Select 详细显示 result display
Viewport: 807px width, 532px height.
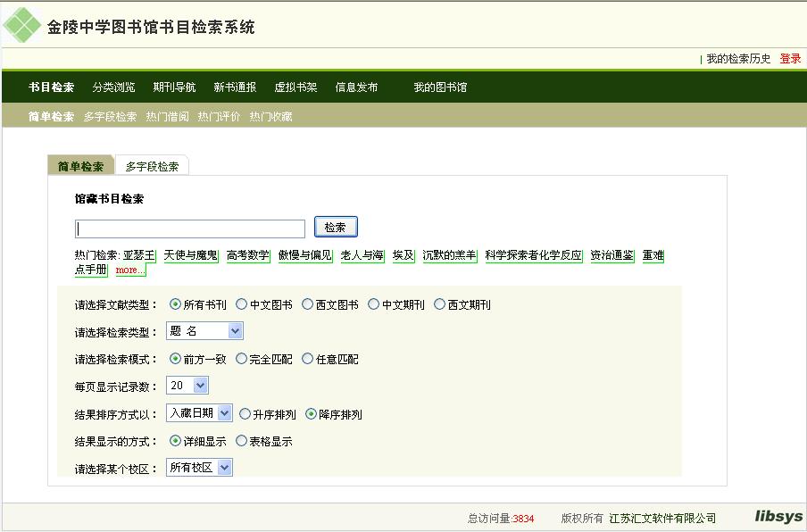(175, 441)
